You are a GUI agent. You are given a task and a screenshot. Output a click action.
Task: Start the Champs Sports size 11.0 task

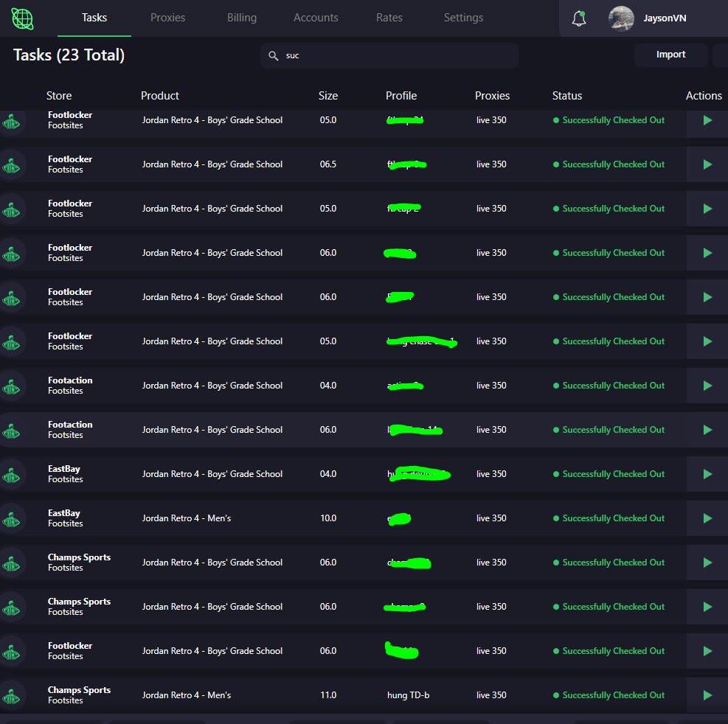click(707, 695)
